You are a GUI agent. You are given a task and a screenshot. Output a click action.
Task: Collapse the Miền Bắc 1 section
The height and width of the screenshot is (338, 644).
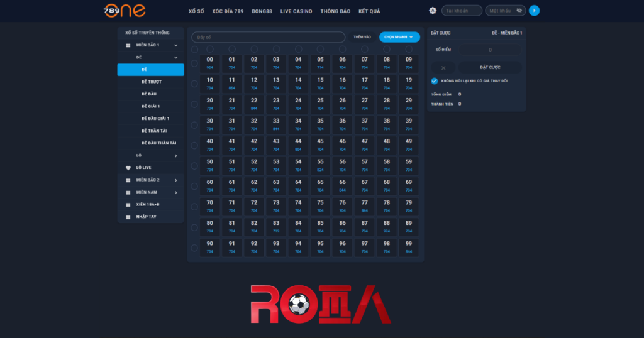tap(176, 45)
